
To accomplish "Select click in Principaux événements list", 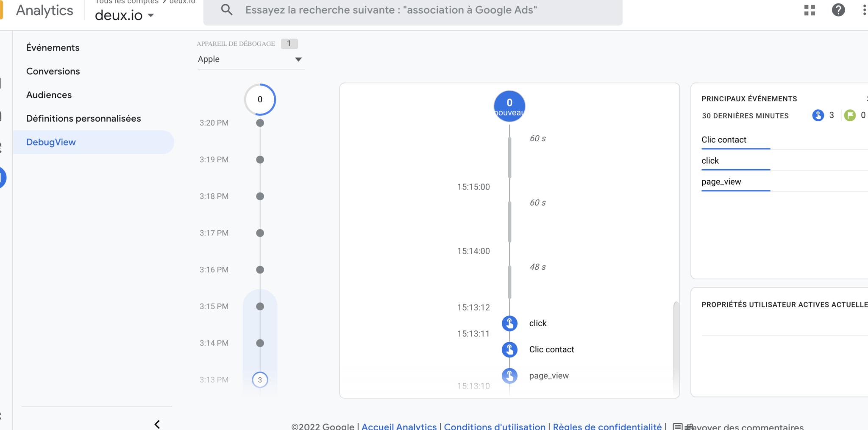I will point(710,161).
